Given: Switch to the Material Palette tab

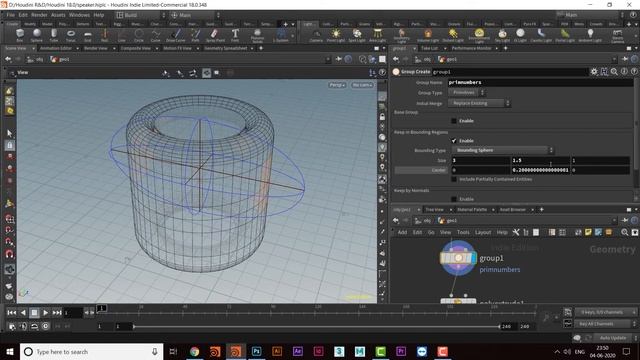Looking at the screenshot, I should [x=472, y=210].
